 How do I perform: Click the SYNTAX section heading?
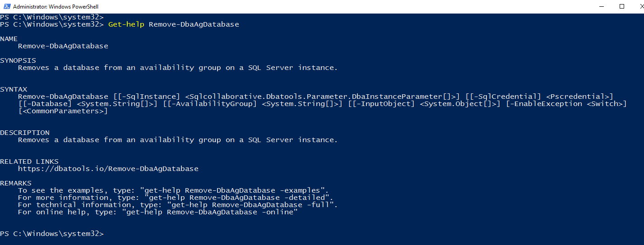pyautogui.click(x=14, y=89)
